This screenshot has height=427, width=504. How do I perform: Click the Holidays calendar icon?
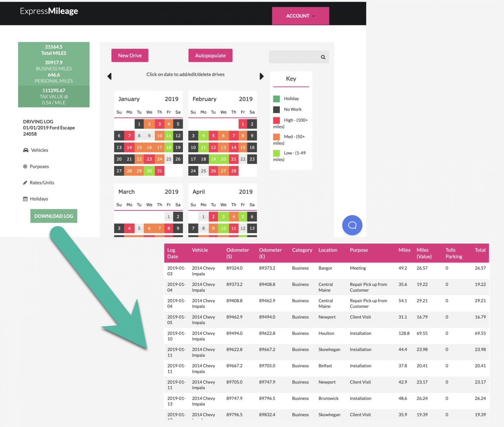[25, 199]
